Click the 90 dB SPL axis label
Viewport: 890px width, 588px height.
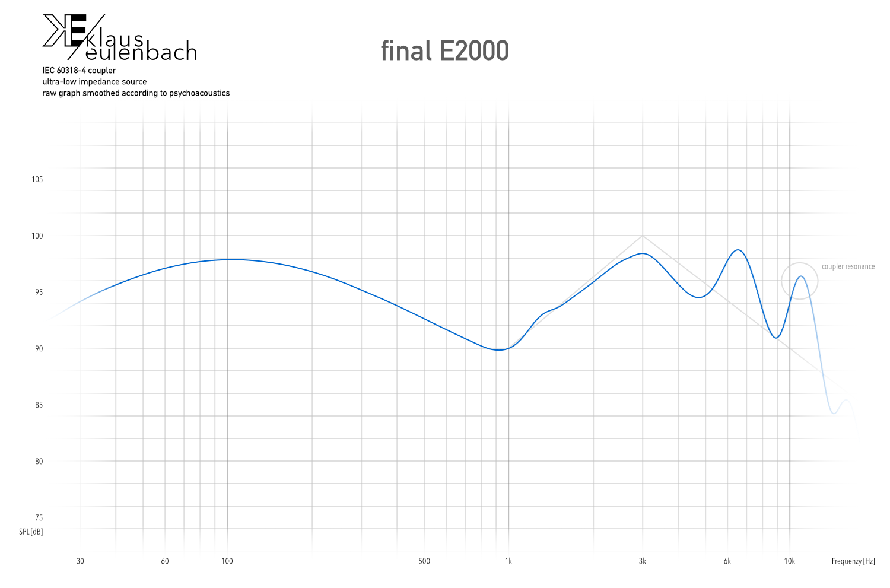pyautogui.click(x=39, y=348)
